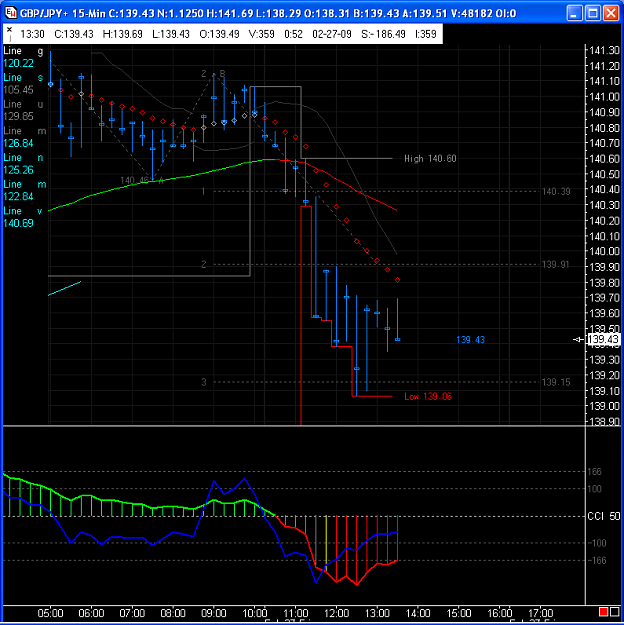This screenshot has height=625, width=624.
Task: Click the 02-27-09 date value
Action: [332, 34]
